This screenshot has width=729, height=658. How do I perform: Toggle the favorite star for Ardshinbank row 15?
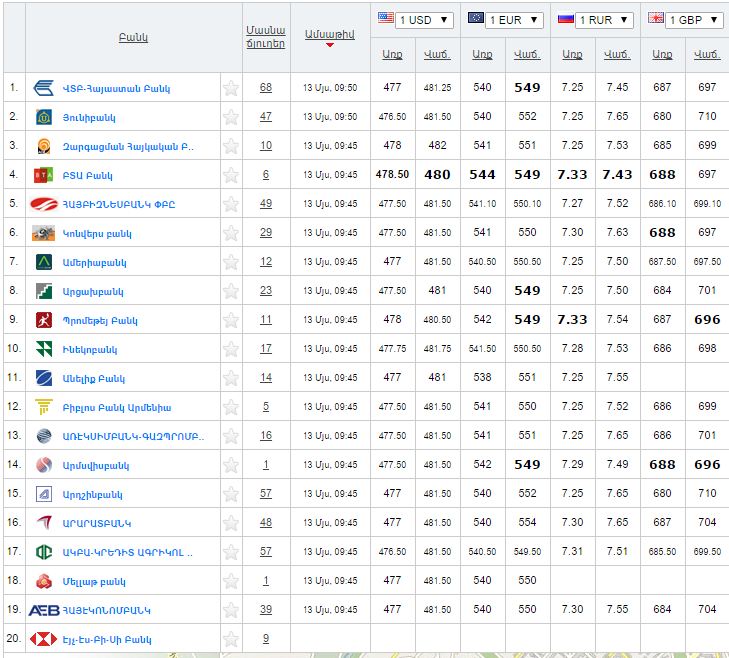point(231,494)
